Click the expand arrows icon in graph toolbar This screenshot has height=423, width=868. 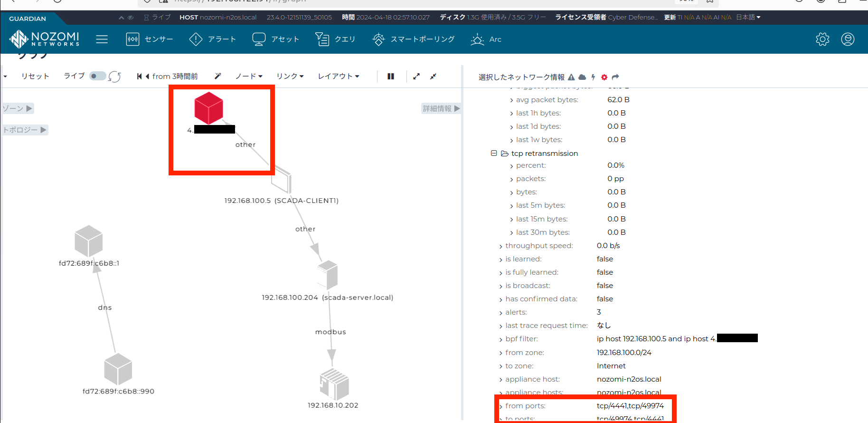416,76
